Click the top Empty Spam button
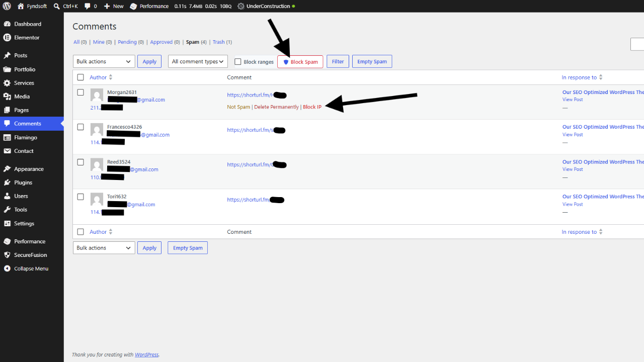Screen dimensions: 644x362 point(372,61)
